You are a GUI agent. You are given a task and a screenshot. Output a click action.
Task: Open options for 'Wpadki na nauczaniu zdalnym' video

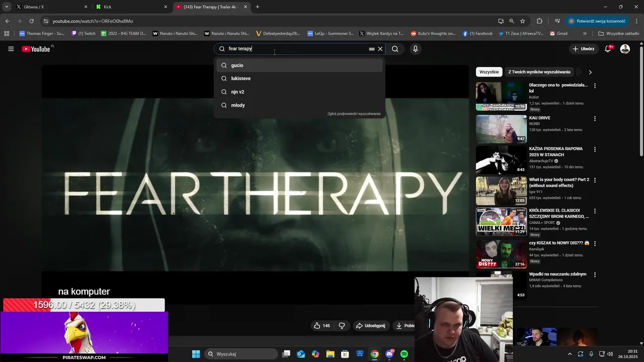click(595, 275)
